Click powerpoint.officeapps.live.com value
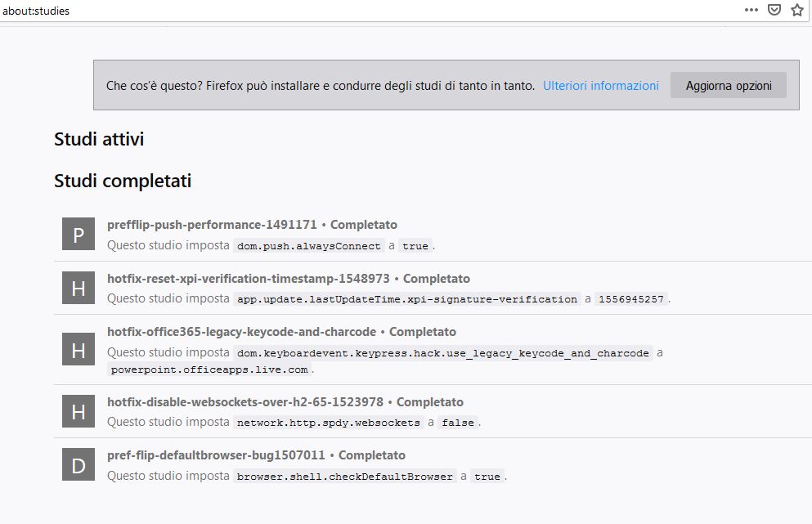 [209, 369]
